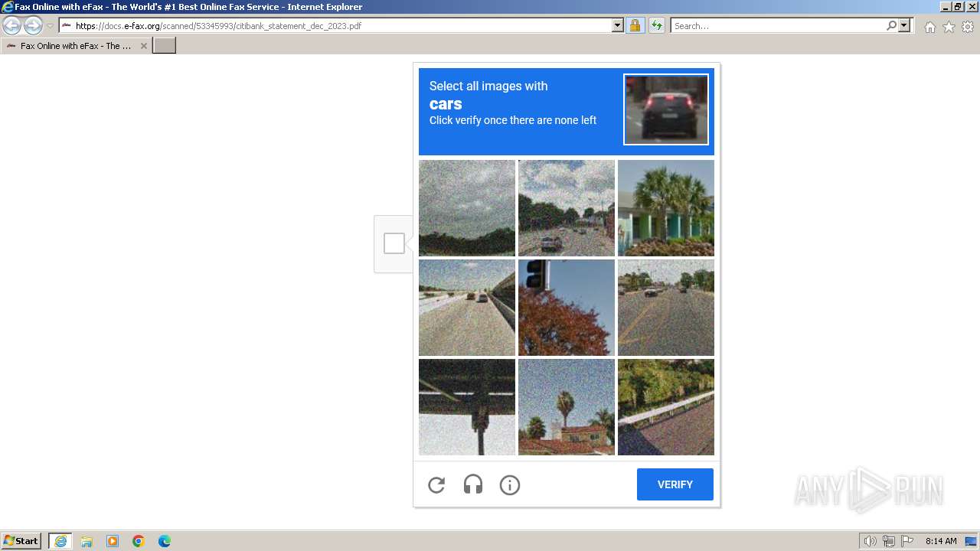Open the Home page icon
980x551 pixels.
tap(929, 27)
